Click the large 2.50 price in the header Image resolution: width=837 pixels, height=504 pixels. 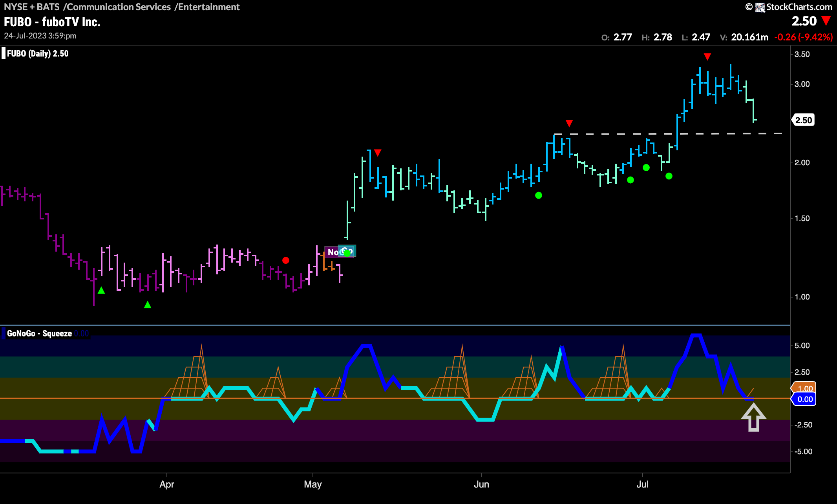click(804, 21)
